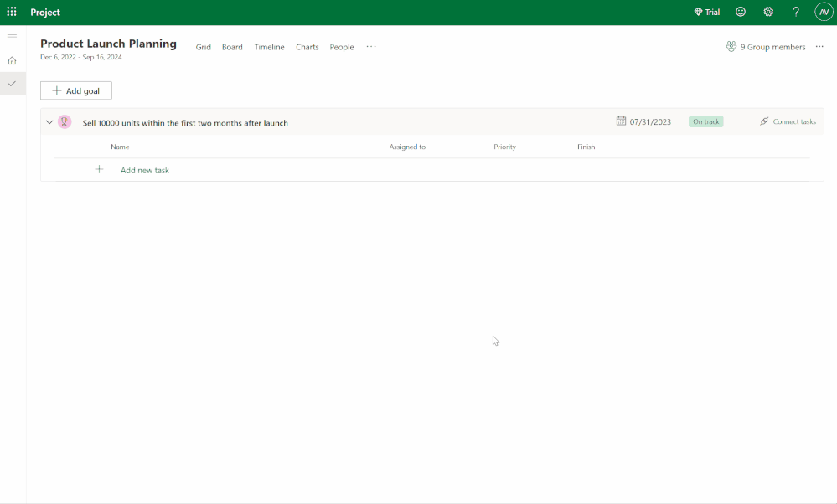The width and height of the screenshot is (837, 504).
Task: Click the Add goal button
Action: click(76, 90)
